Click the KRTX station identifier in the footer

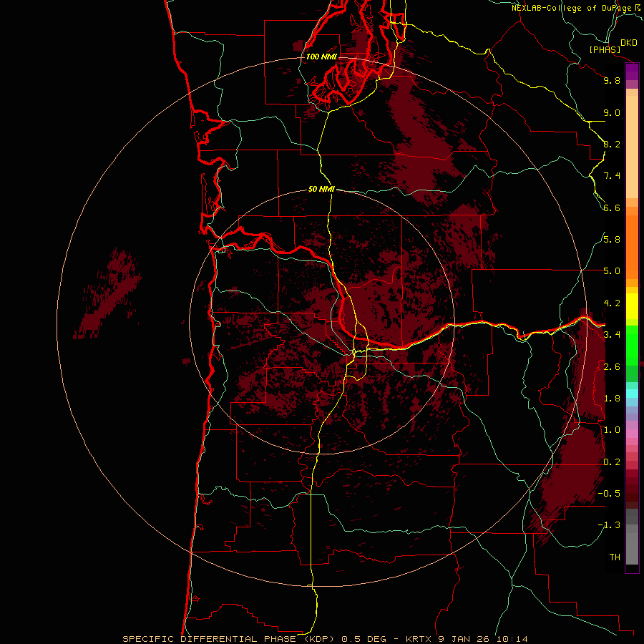[419, 639]
